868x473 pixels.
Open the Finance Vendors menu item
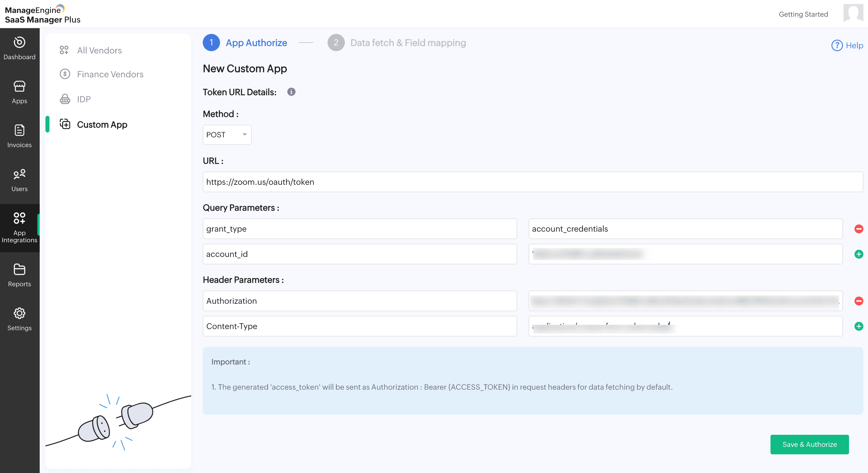click(x=110, y=74)
